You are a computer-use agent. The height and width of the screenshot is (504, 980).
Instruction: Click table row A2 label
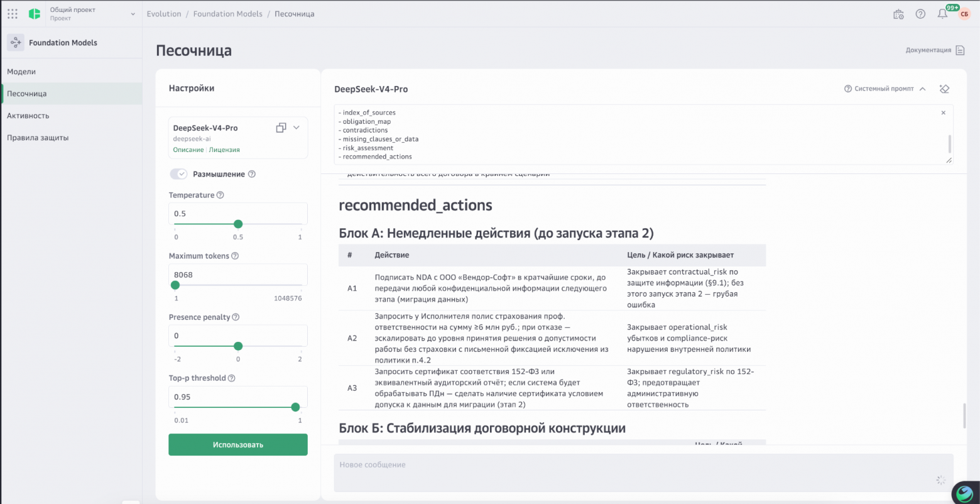(x=352, y=338)
